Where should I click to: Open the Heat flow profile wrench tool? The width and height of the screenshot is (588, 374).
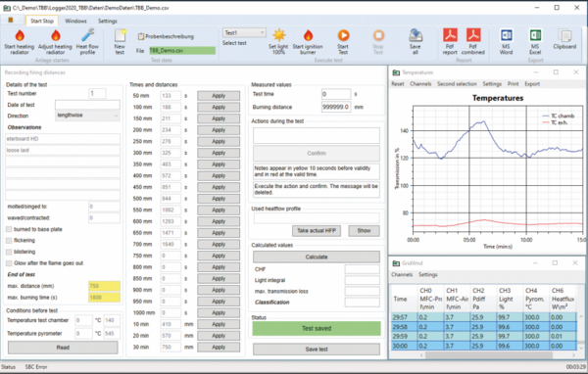pos(87,35)
